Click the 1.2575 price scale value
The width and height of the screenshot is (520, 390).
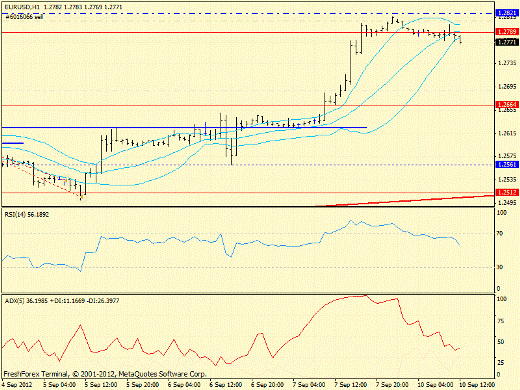[x=507, y=156]
